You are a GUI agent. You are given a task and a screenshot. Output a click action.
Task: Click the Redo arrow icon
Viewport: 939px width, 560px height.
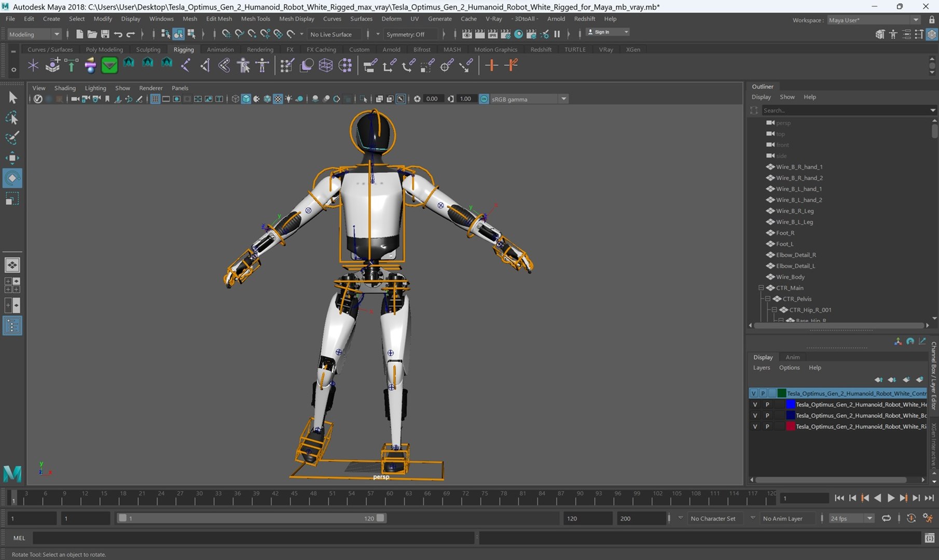[x=131, y=34]
